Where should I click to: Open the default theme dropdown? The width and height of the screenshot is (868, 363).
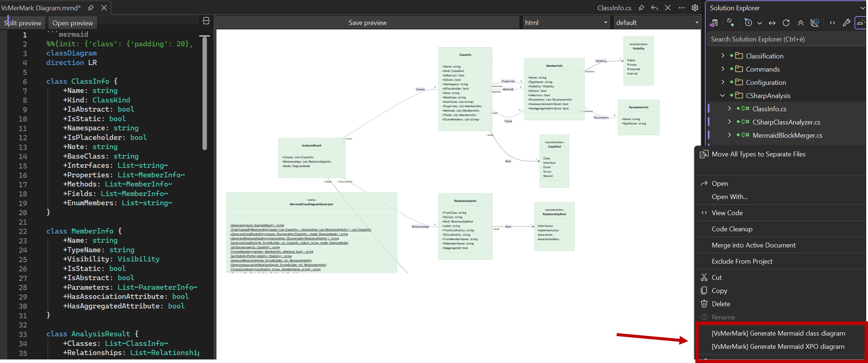pos(657,23)
